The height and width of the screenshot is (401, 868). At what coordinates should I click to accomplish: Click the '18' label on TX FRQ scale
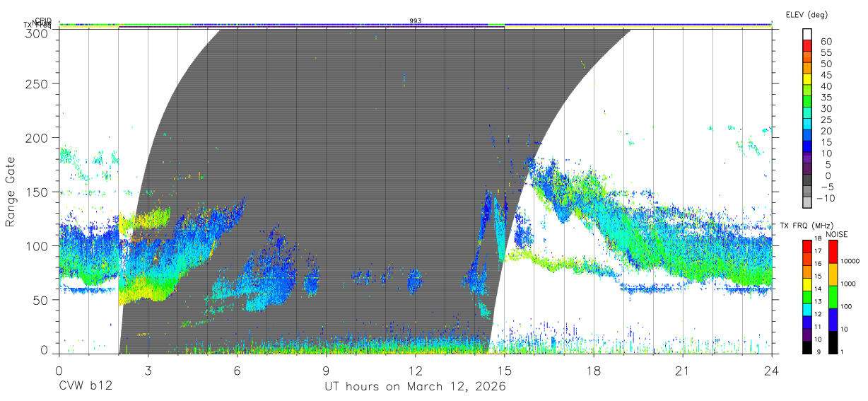coord(819,240)
